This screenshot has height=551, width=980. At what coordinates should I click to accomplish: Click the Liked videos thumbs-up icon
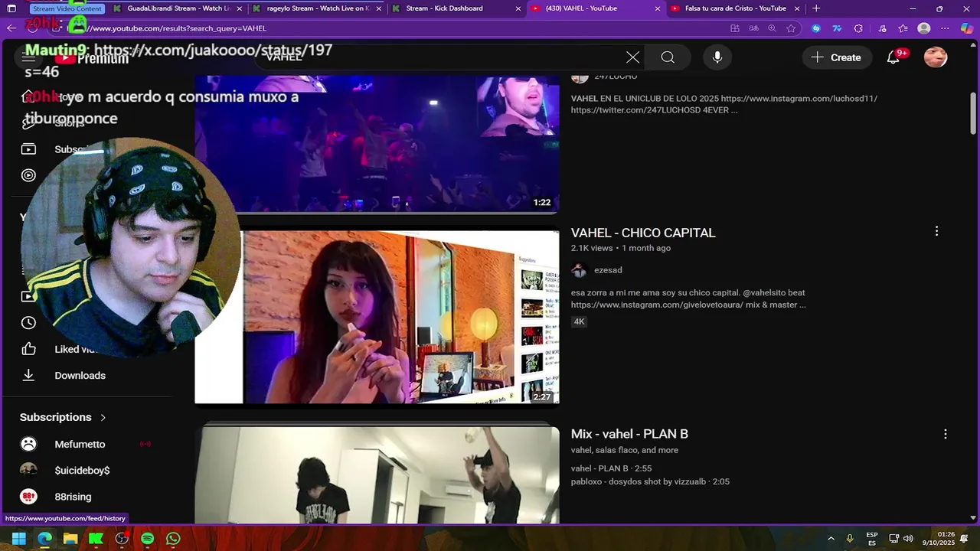[28, 349]
